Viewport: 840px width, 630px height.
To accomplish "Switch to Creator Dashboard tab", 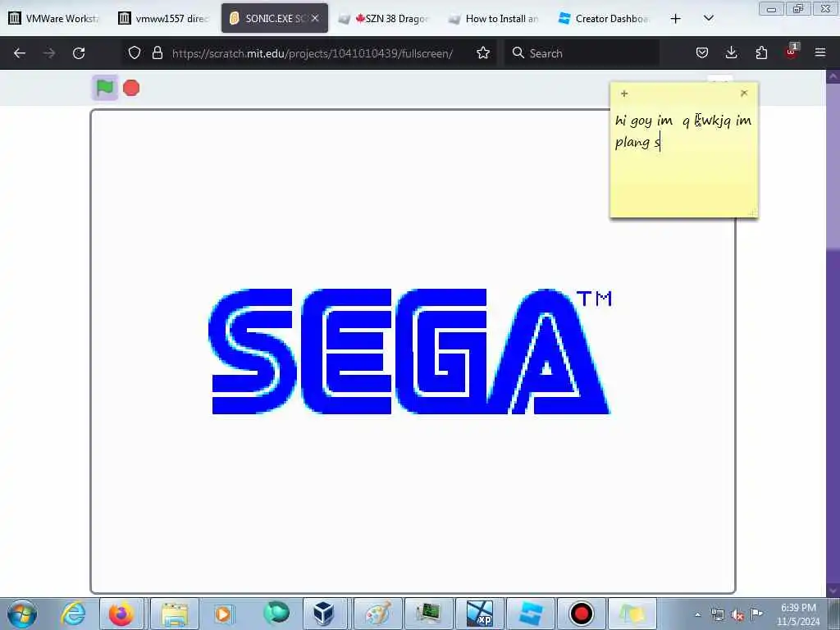I will pos(604,18).
